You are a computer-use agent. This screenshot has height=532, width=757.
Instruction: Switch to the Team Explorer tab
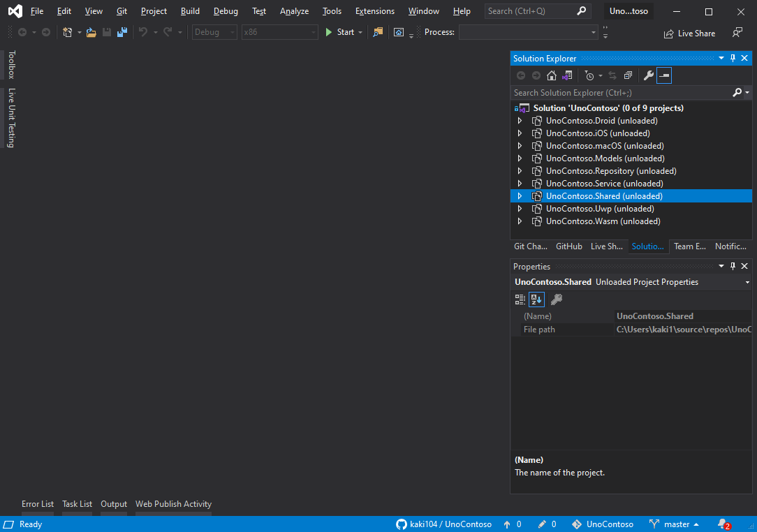point(689,246)
